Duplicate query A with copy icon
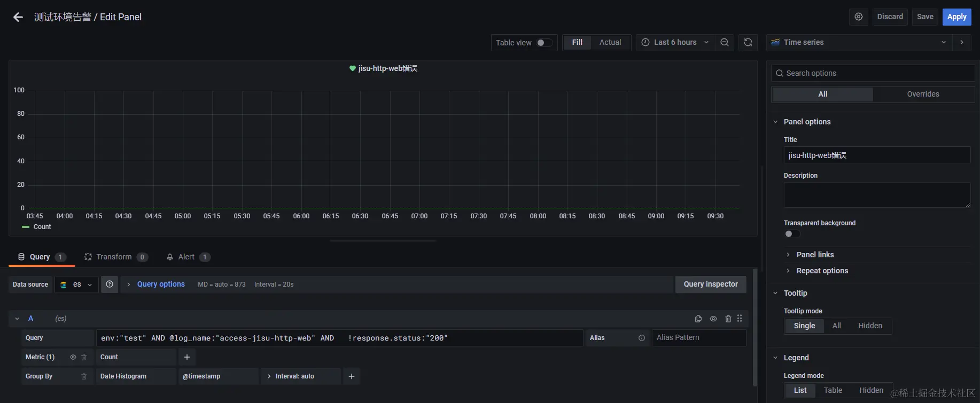This screenshot has height=403, width=980. (698, 319)
